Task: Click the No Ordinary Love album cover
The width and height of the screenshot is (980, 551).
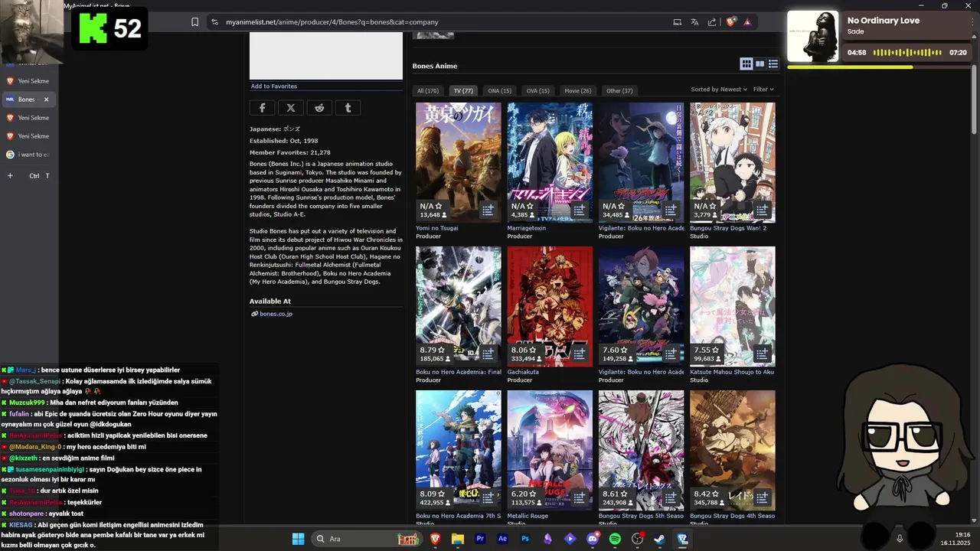Action: coord(813,36)
